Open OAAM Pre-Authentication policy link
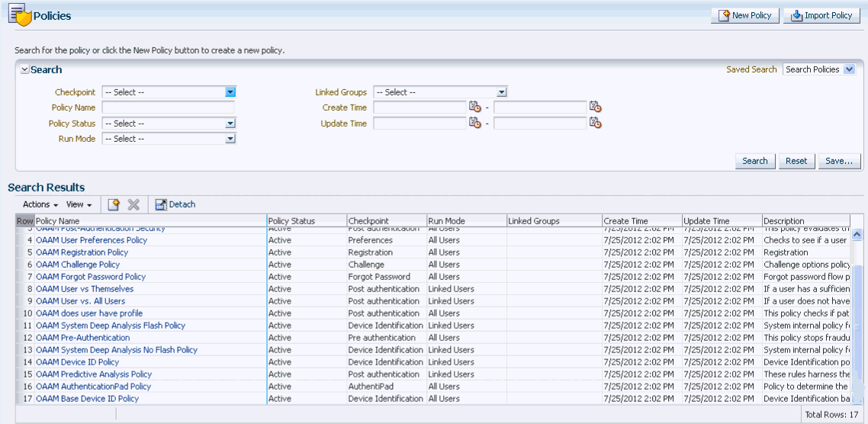Viewport: 868px width, 424px height. [83, 338]
